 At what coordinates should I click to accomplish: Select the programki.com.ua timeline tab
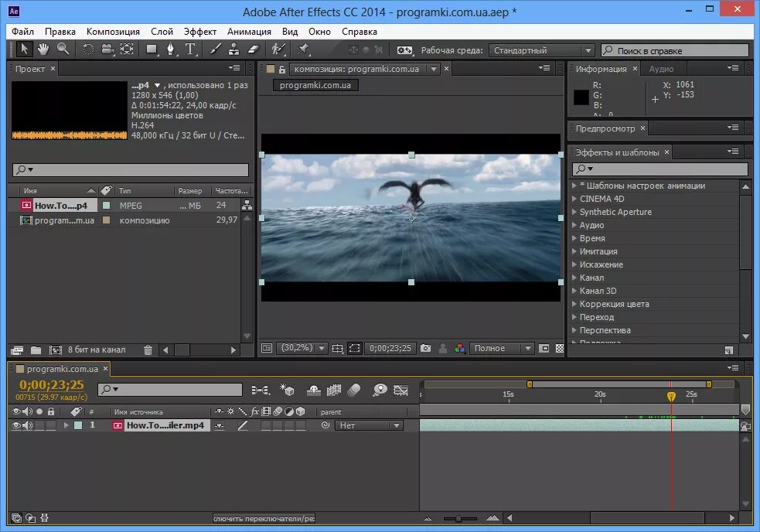(x=62, y=369)
